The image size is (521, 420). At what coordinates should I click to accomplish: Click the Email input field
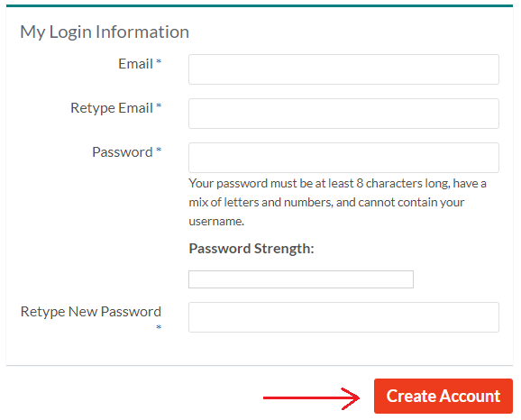[x=343, y=69]
